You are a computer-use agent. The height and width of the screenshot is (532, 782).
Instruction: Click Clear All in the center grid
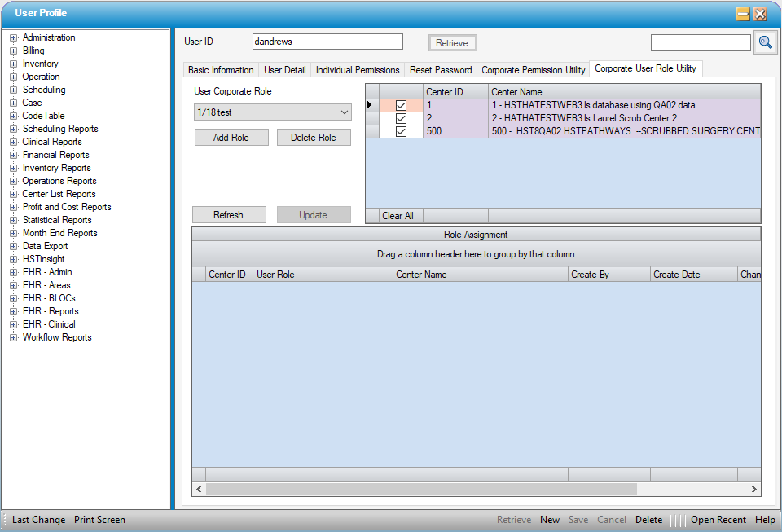pos(398,216)
